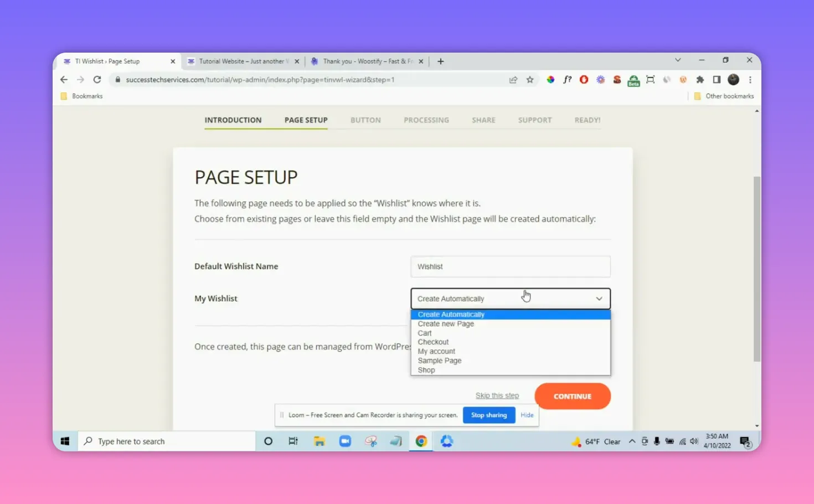
Task: Switch to the INTRODUCTION tab
Action: pyautogui.click(x=233, y=120)
